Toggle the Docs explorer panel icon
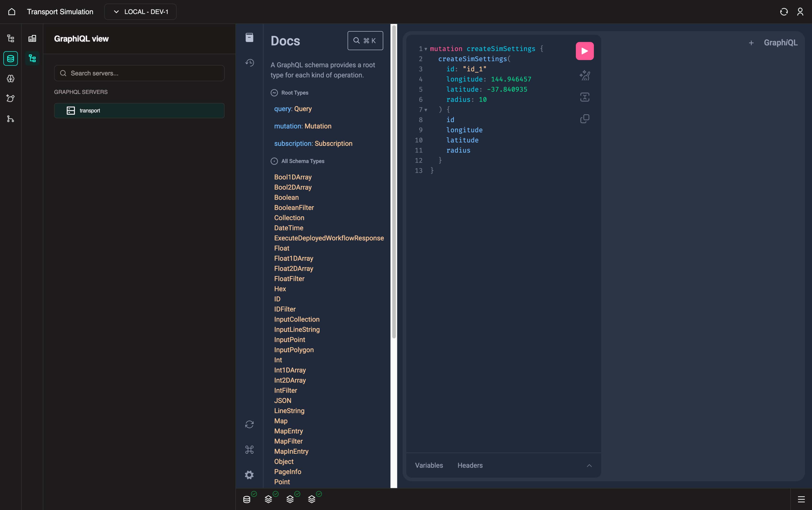This screenshot has height=510, width=812. pos(249,37)
